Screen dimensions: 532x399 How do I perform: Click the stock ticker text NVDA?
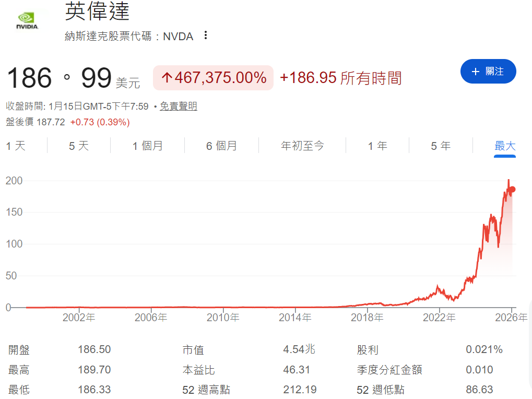pyautogui.click(x=178, y=36)
